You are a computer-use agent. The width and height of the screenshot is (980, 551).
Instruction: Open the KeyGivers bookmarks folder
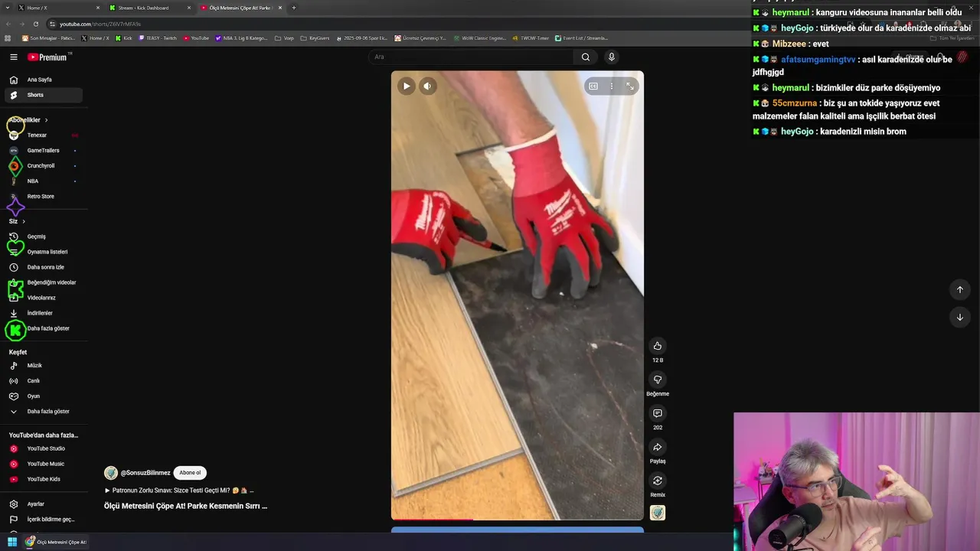(x=315, y=38)
